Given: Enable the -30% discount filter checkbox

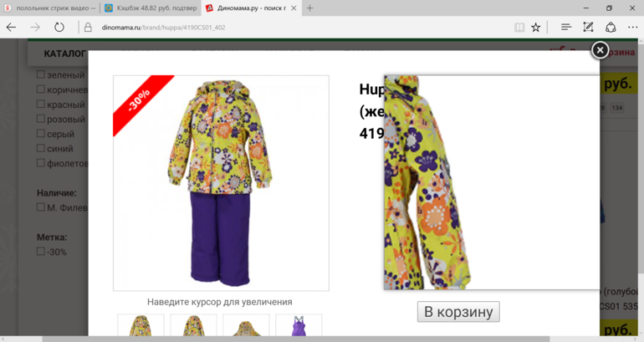Looking at the screenshot, I should click(41, 251).
